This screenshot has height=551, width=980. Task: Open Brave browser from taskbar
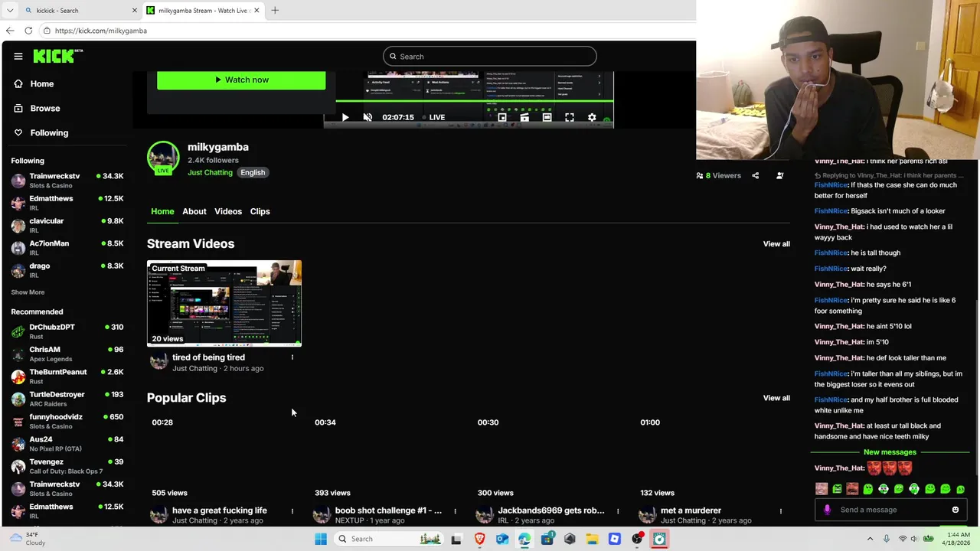479,539
